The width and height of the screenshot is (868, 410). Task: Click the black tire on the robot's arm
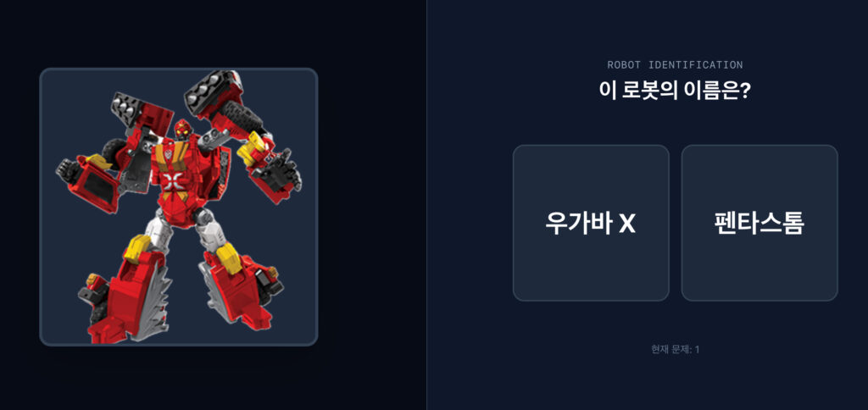coord(242,117)
